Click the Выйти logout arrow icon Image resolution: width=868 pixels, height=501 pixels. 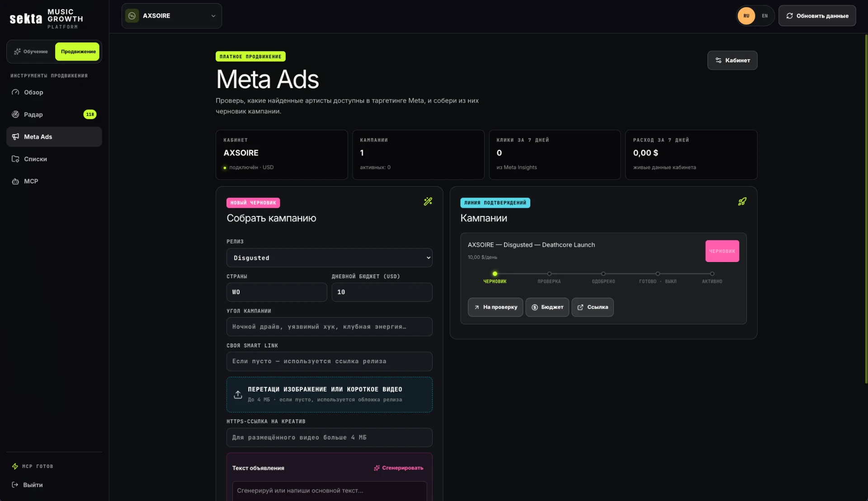(15, 485)
